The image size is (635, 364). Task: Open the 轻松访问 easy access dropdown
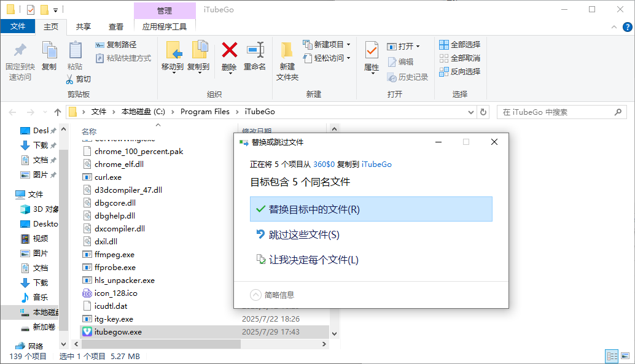(327, 58)
